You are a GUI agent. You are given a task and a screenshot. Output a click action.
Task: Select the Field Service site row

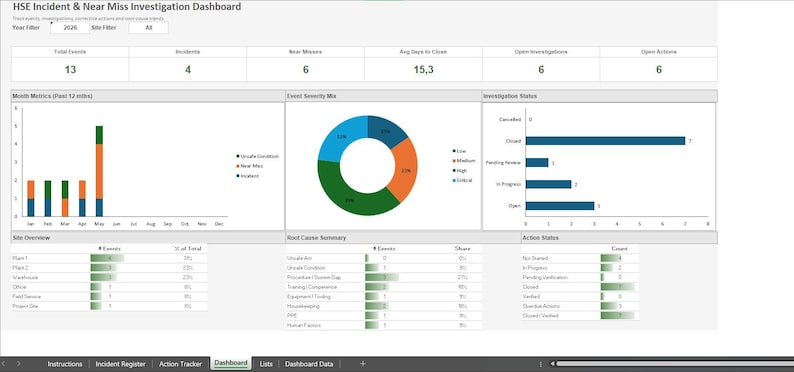[109, 297]
